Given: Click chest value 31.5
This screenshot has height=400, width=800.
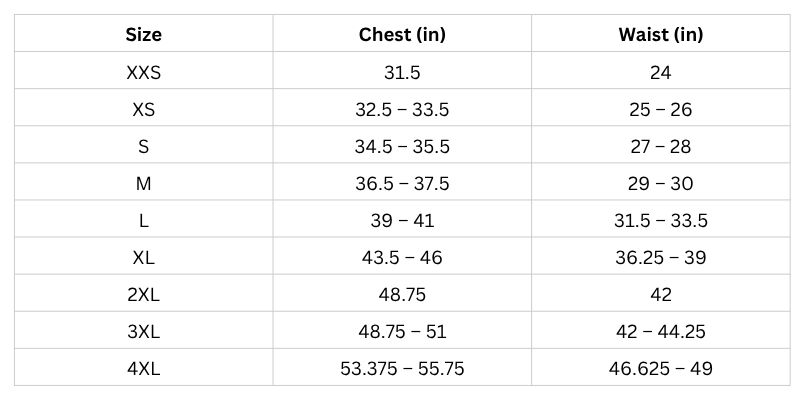Looking at the screenshot, I should [402, 73].
